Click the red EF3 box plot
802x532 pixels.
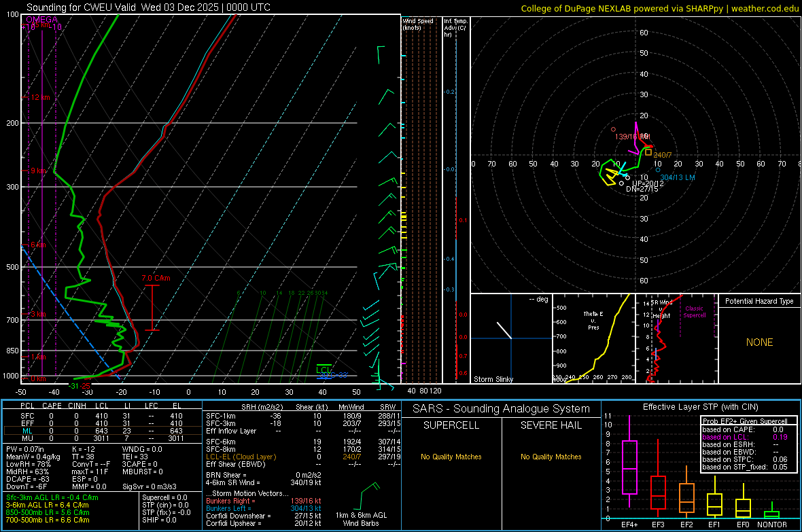point(658,480)
